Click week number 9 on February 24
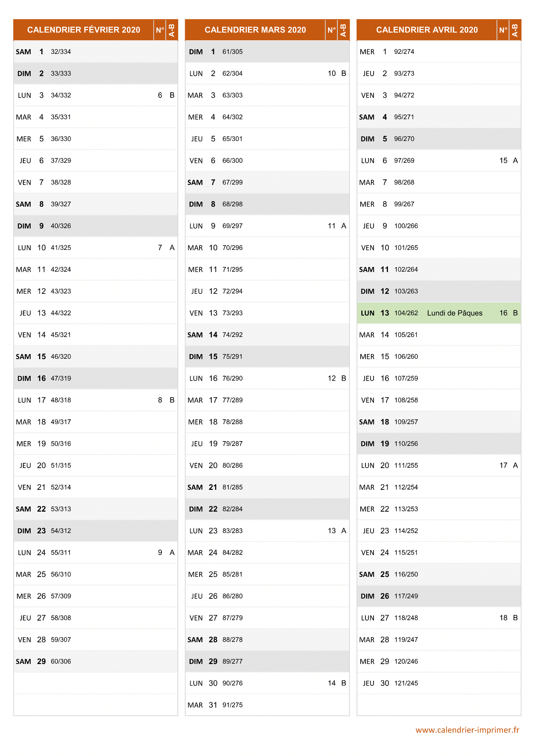535x756 pixels. click(160, 553)
